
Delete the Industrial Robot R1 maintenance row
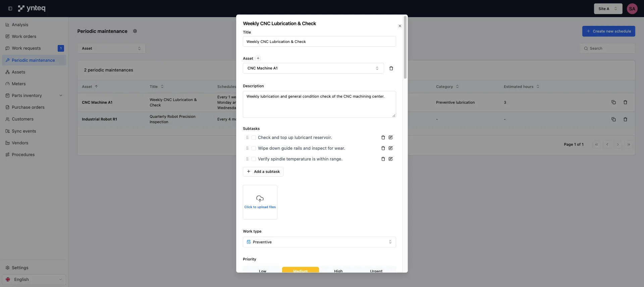(x=625, y=119)
